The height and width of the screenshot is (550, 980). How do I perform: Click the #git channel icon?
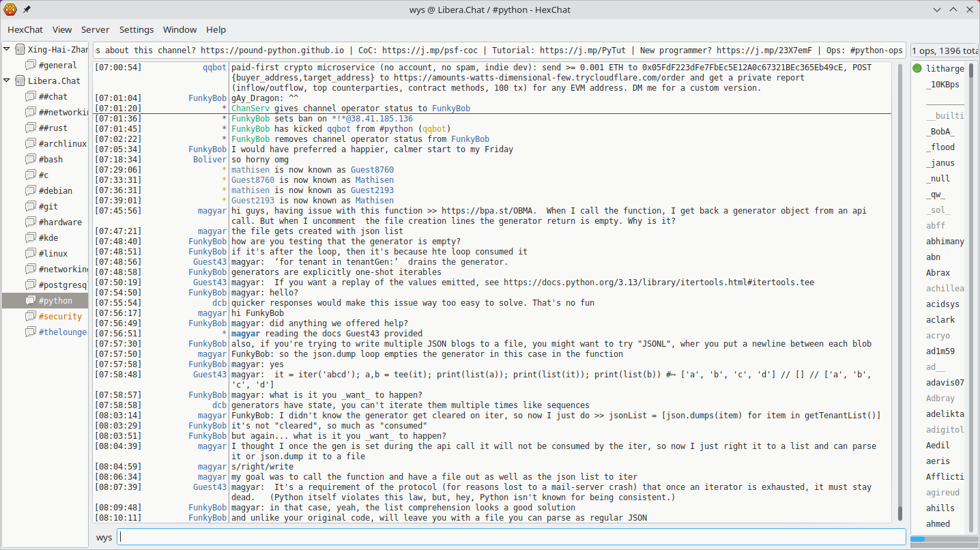click(x=31, y=206)
